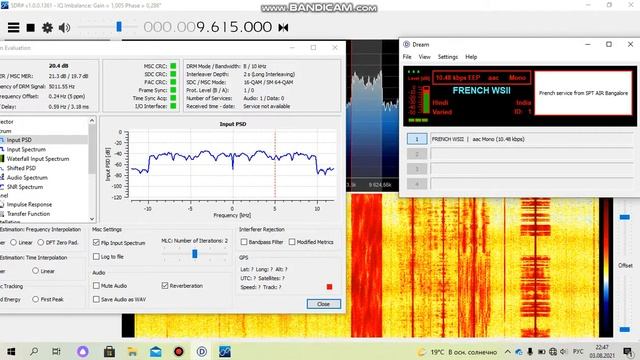Open the taskbar clock and date
Viewport: 640px width, 360px height.
point(602,352)
